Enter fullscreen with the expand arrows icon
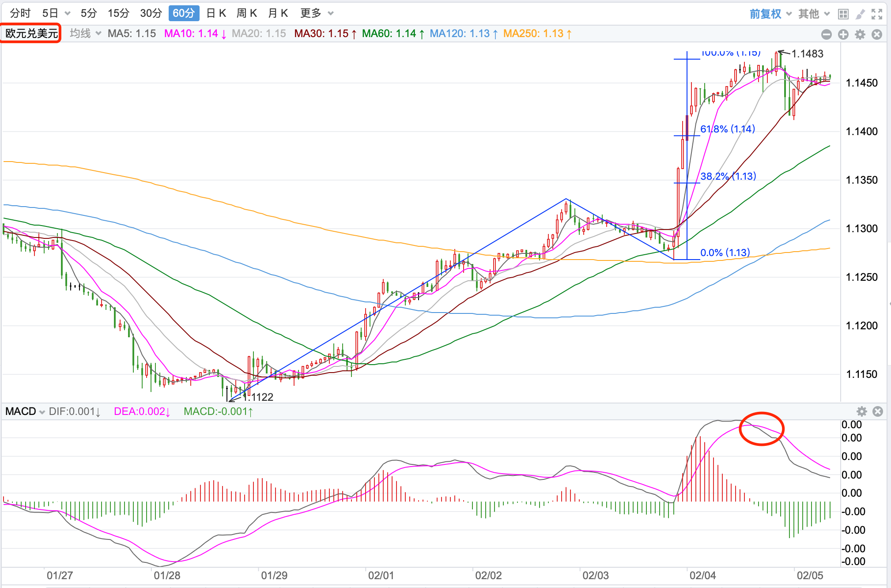Image resolution: width=891 pixels, height=588 pixels. pyautogui.click(x=877, y=14)
